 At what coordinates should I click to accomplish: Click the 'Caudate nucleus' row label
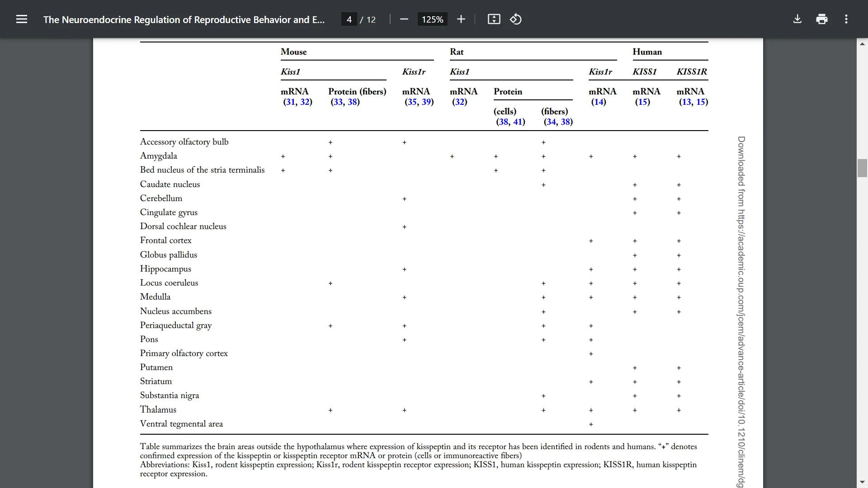click(170, 184)
